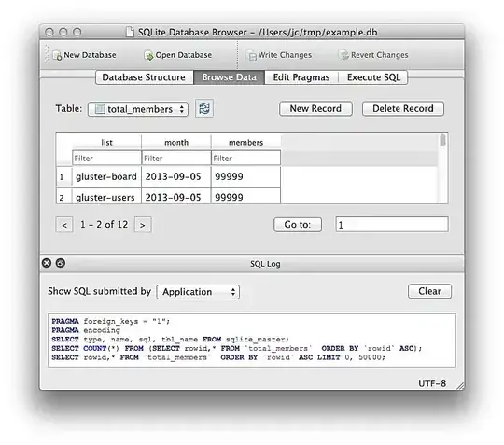Click the Delete Record button

(403, 108)
